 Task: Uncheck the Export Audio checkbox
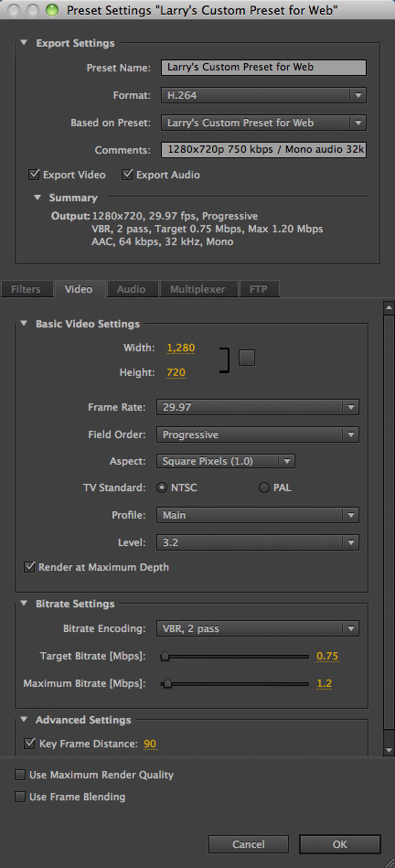[x=127, y=175]
